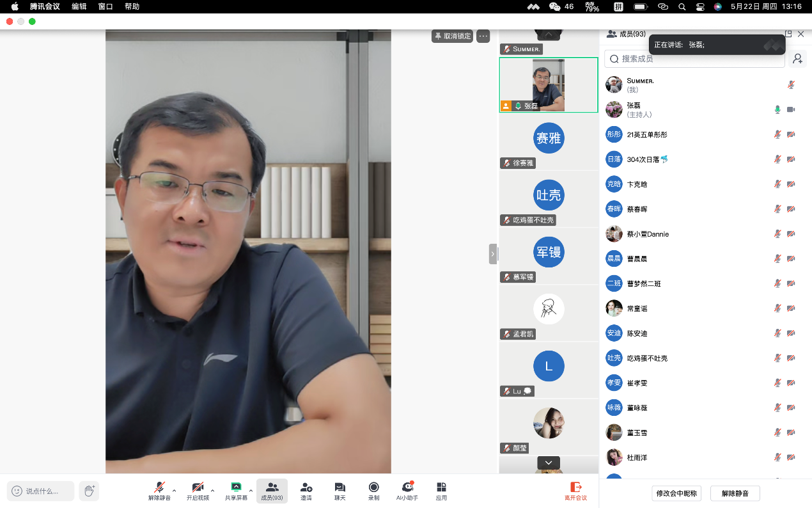Turn on camera with 开启视频
This screenshot has height=508, width=812.
pos(198,490)
